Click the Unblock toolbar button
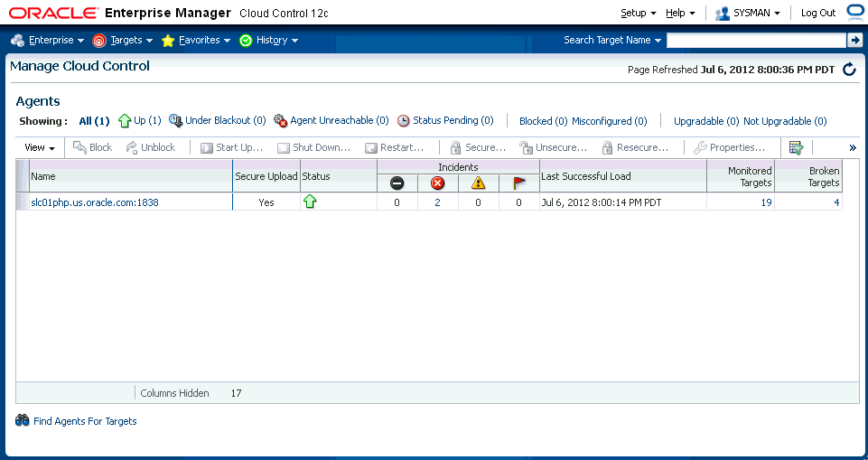Viewport: 868px width, 460px height. 151,147
